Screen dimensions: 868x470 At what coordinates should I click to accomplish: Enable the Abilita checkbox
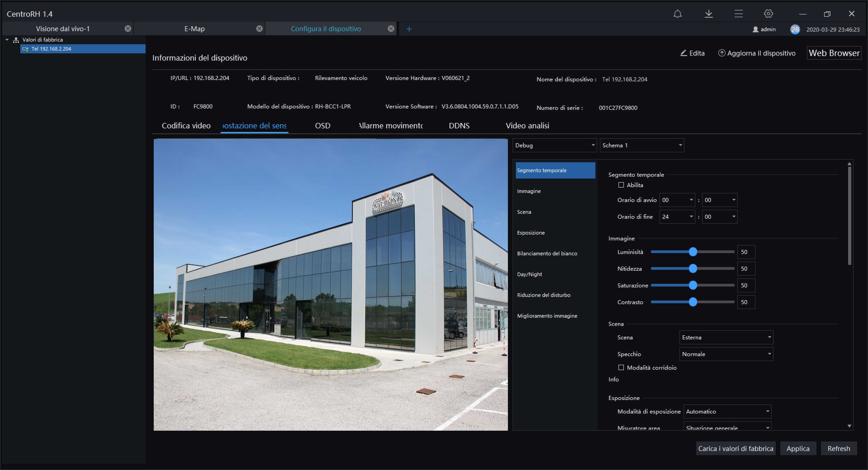(621, 185)
